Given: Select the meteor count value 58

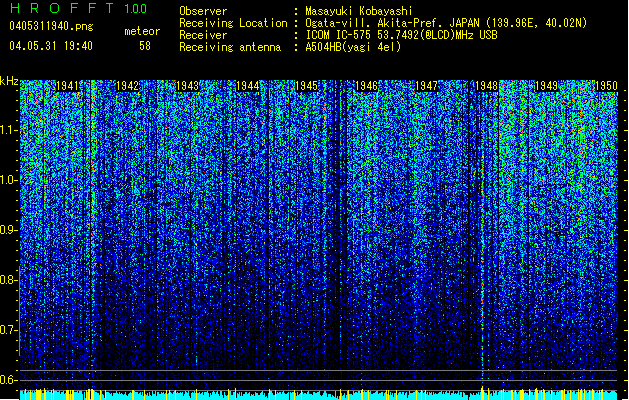Looking at the screenshot, I should click(145, 46).
